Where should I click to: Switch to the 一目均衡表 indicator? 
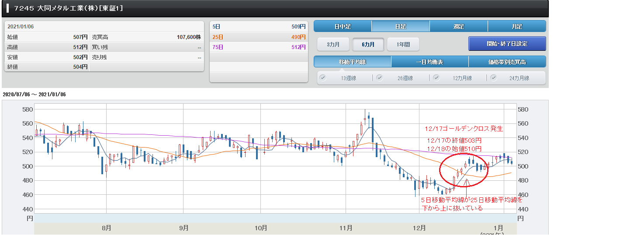pos(429,62)
